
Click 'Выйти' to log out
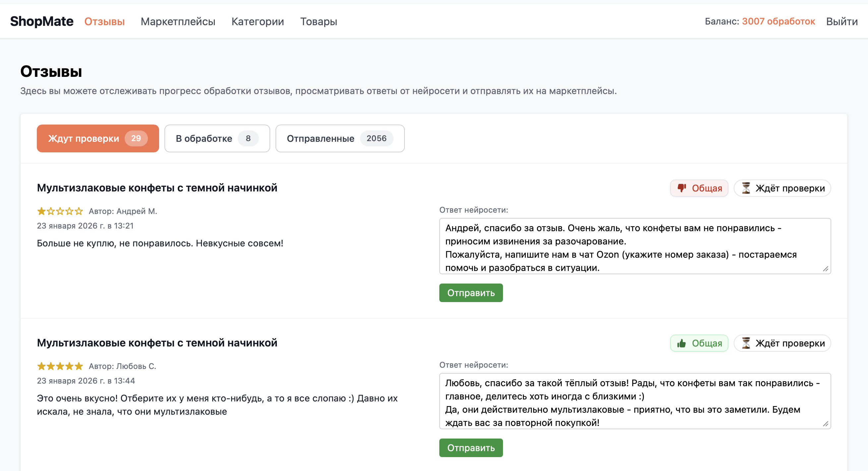[841, 22]
